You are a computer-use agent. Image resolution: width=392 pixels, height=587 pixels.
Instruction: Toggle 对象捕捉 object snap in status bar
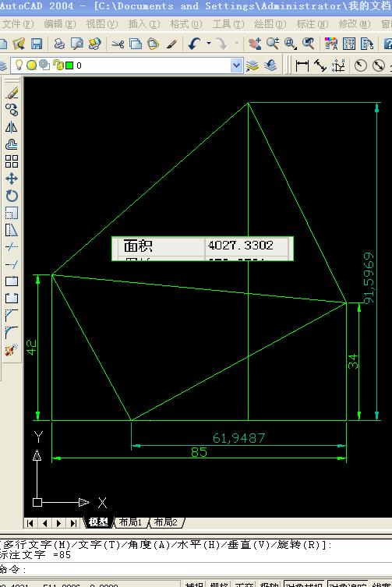(304, 584)
